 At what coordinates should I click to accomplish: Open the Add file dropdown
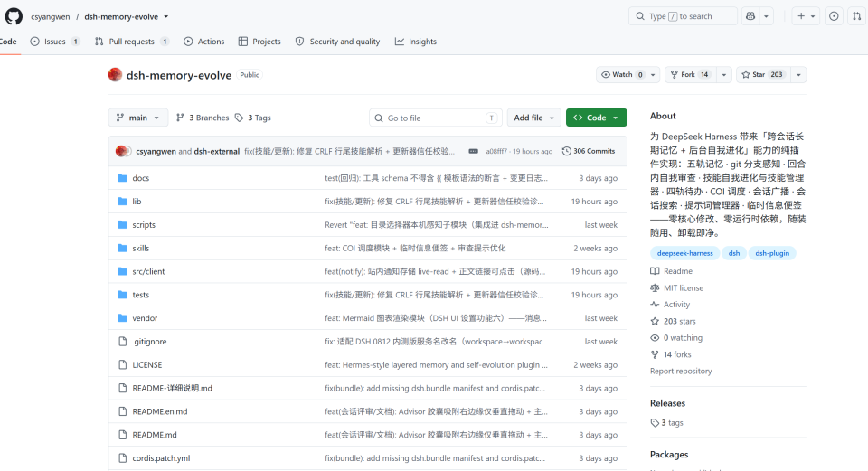point(533,118)
